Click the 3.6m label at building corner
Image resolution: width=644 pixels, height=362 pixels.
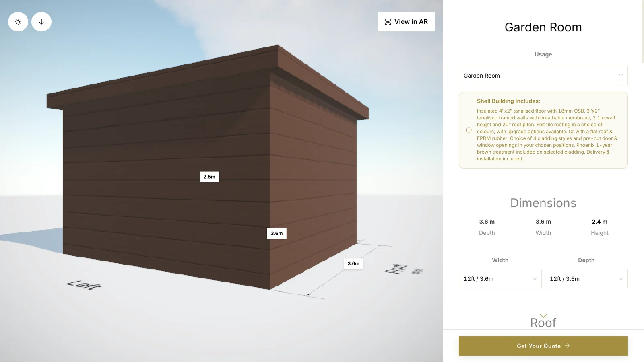click(277, 233)
